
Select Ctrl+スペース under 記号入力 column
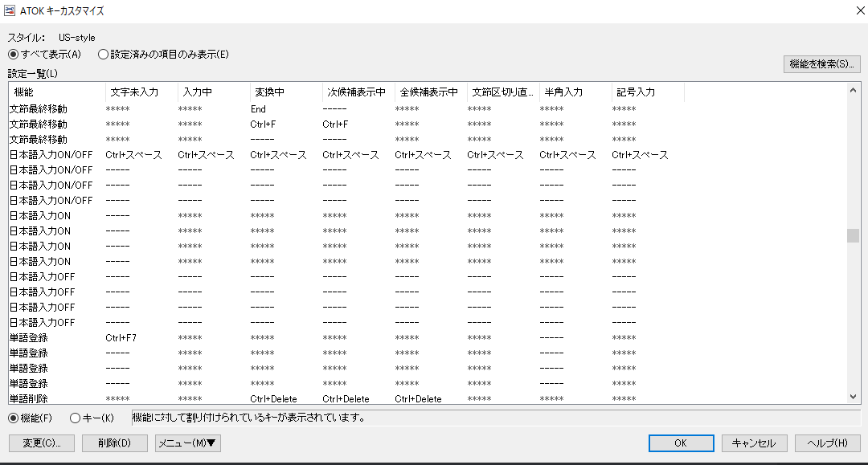pos(640,155)
